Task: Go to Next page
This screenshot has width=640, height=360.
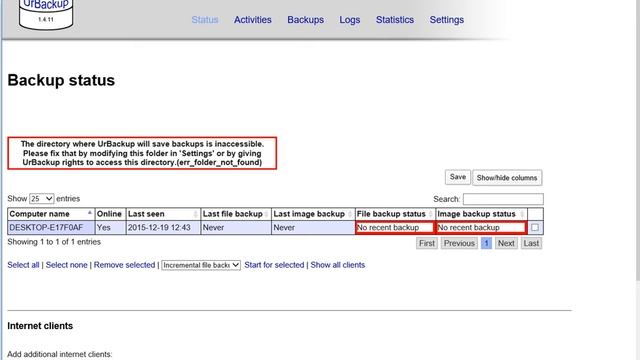Action: (506, 243)
